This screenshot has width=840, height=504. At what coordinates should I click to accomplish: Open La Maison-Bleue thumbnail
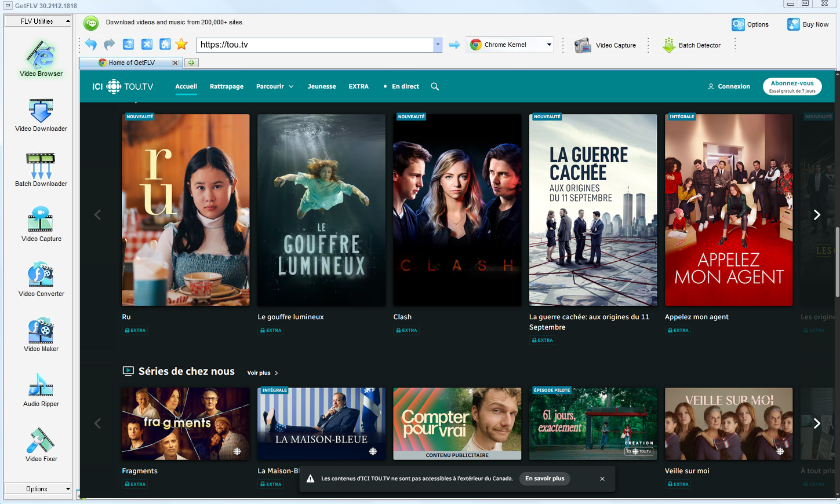pyautogui.click(x=321, y=423)
